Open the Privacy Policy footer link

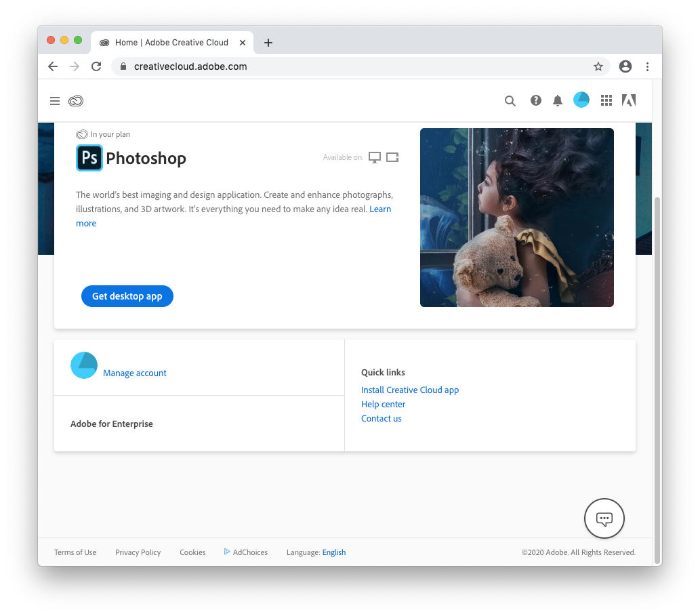coord(138,552)
